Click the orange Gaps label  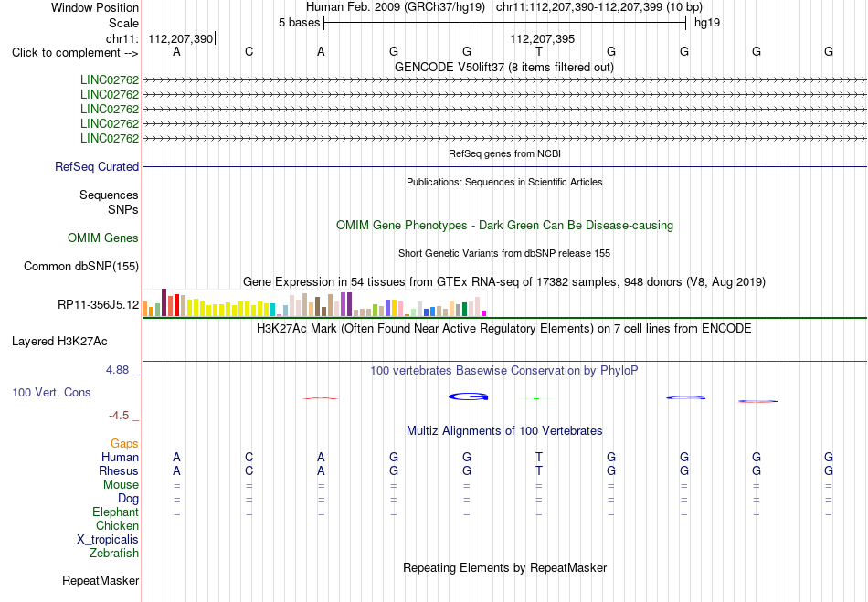point(124,444)
